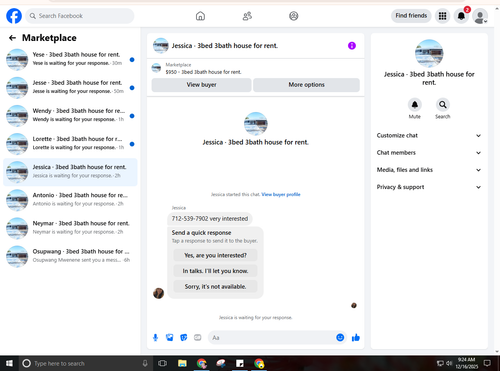Send quick reply 'In talks. I'll let you know.'
500x371 pixels.
point(215,271)
